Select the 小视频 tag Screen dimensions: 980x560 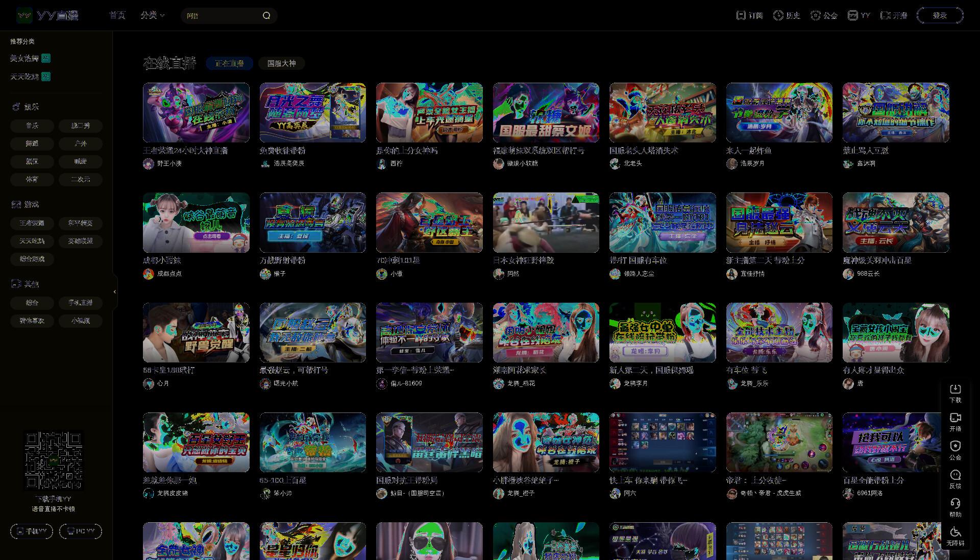click(81, 321)
